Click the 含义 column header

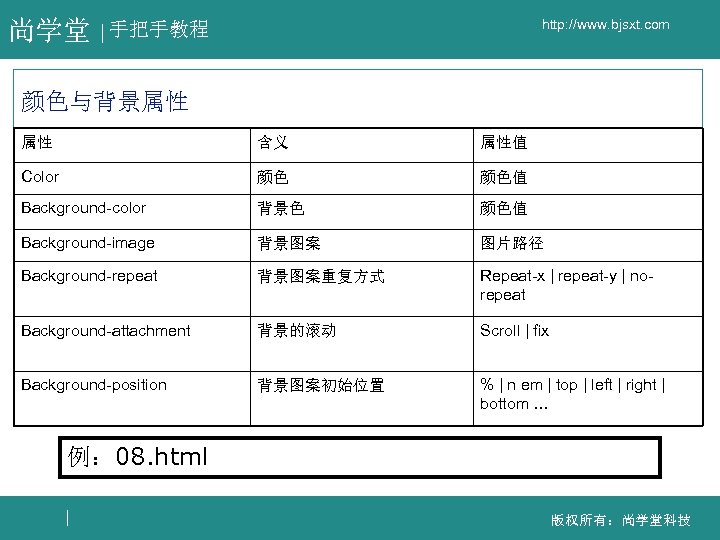[362, 145]
